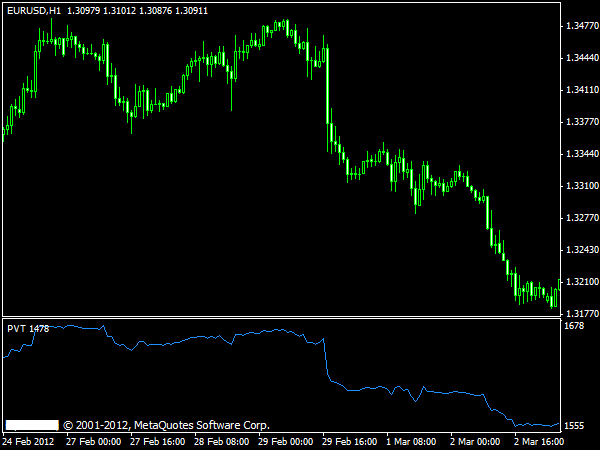Click the 1678 indicator scale value
The height and width of the screenshot is (450, 600).
(x=574, y=326)
